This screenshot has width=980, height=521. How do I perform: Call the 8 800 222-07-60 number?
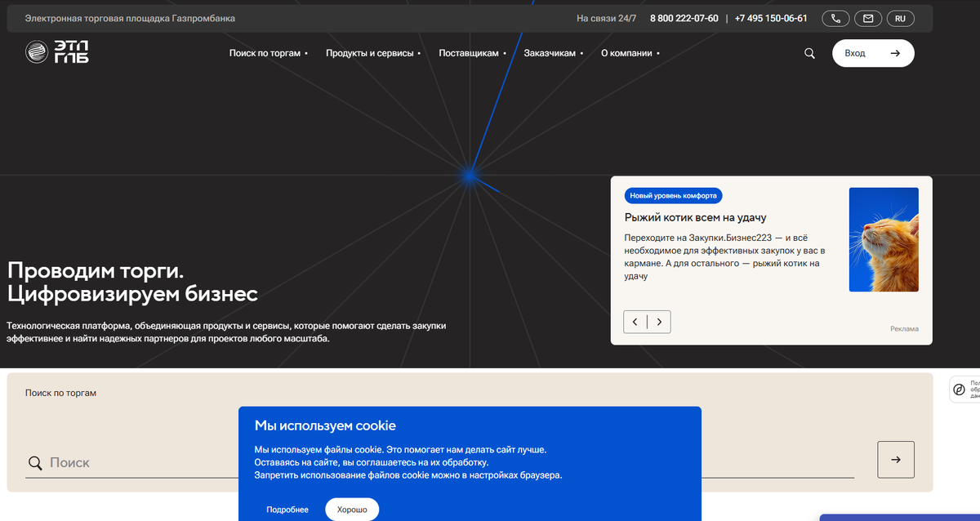click(684, 18)
